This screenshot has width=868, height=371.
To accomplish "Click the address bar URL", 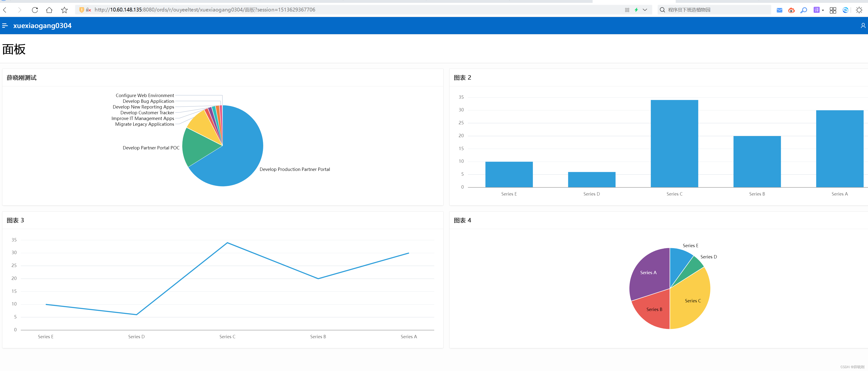I will (205, 10).
